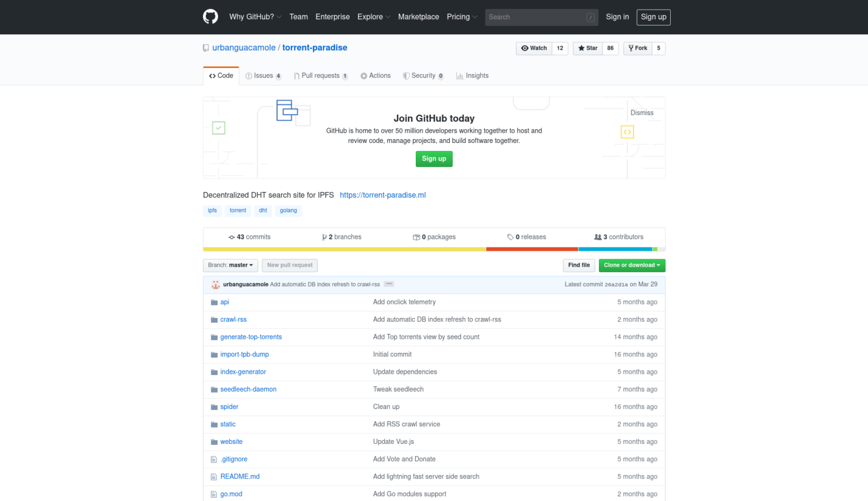
Task: Open the Branch: master dropdown
Action: (230, 265)
